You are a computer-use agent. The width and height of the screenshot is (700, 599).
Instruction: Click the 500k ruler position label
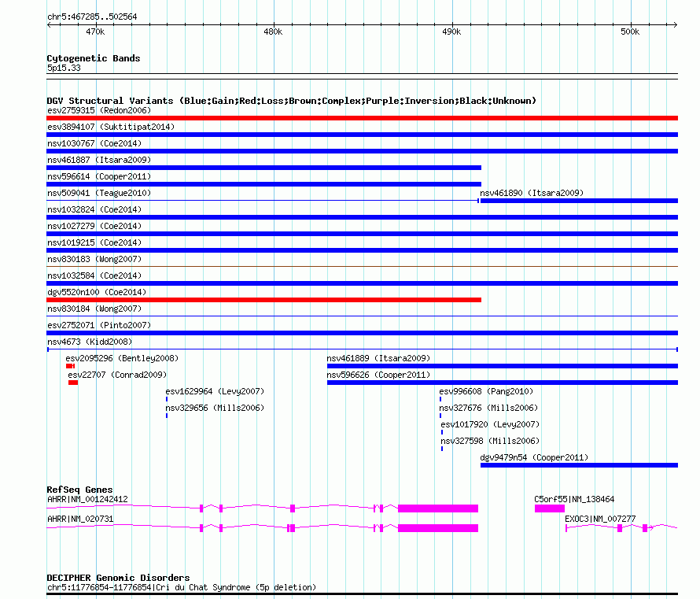click(x=630, y=31)
